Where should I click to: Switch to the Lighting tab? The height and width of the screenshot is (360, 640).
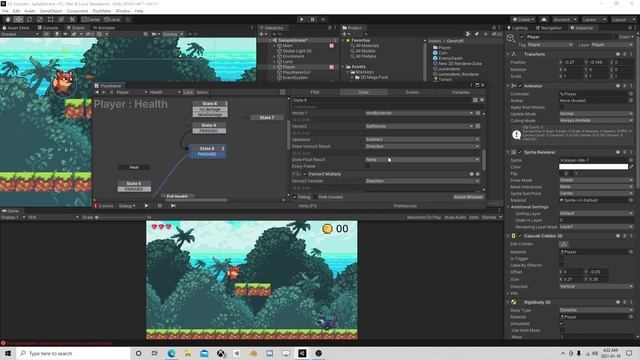click(x=518, y=28)
